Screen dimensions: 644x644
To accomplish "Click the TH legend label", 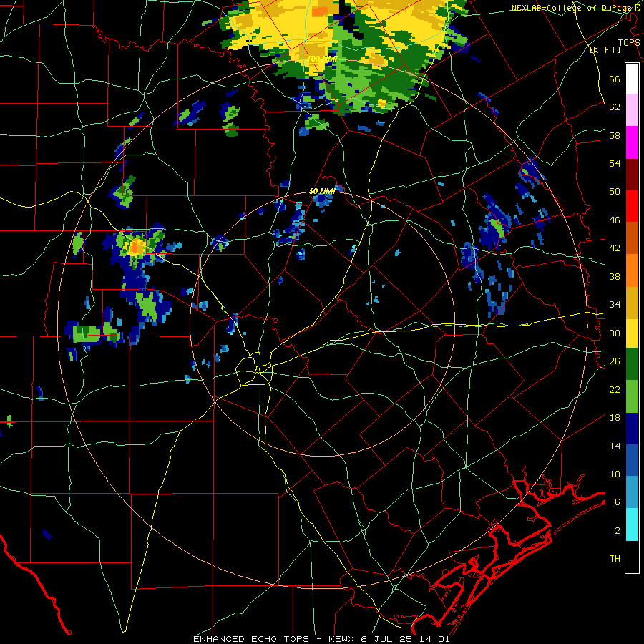I will (615, 559).
